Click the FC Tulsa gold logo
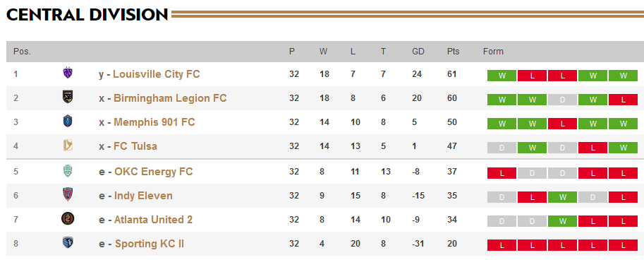The height and width of the screenshot is (260, 644). (x=68, y=146)
